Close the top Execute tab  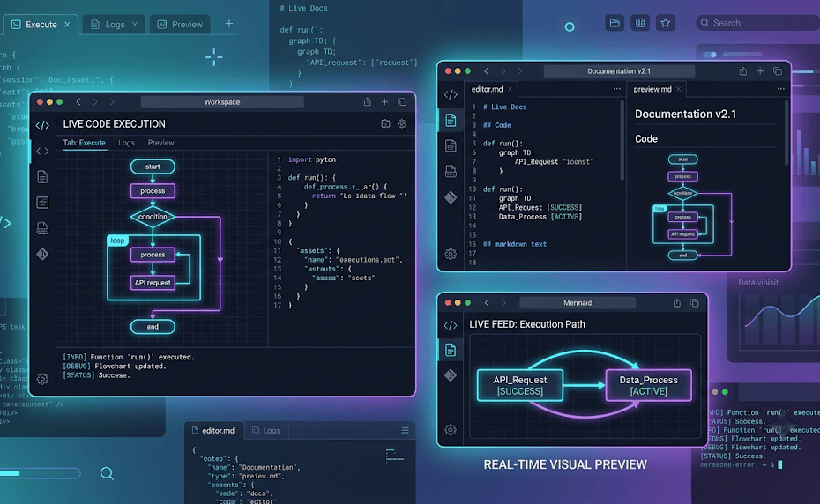[x=67, y=25]
